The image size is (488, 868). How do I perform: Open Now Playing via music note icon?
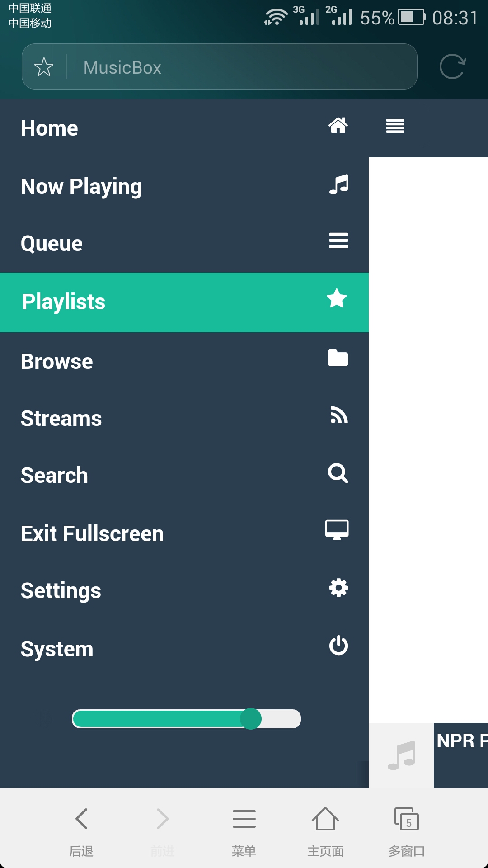[x=338, y=184]
